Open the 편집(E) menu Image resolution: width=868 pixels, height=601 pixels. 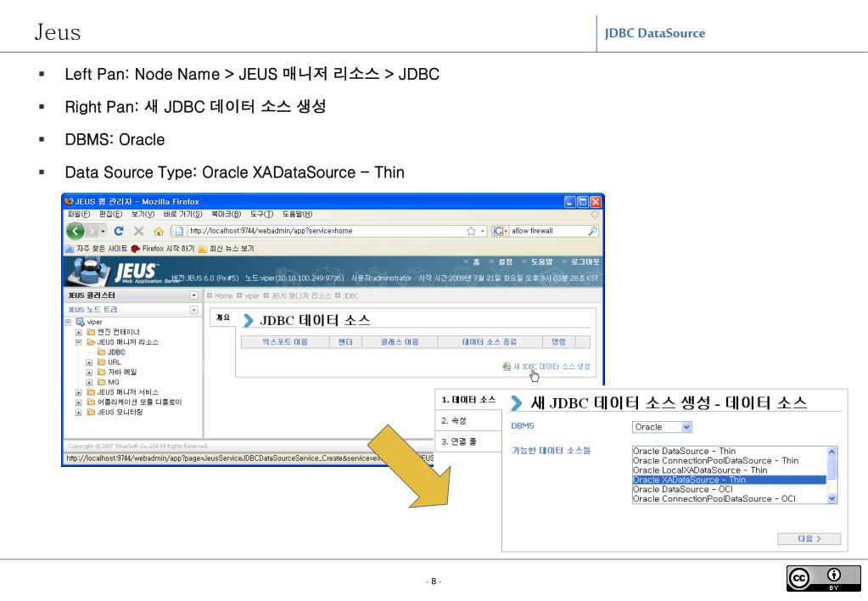110,215
